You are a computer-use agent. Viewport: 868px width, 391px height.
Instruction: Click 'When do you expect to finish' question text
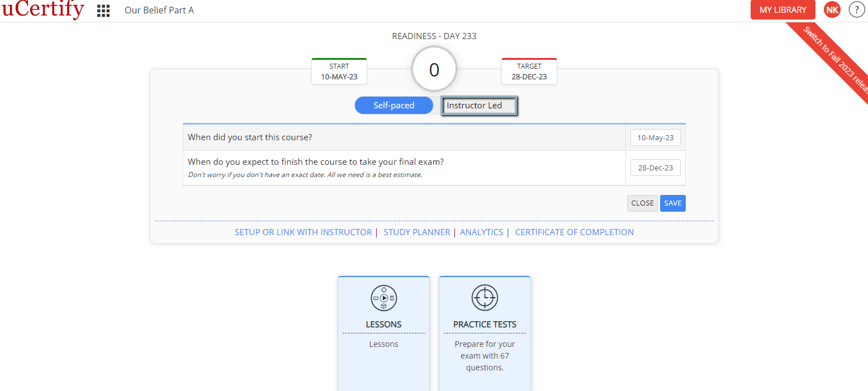pos(316,162)
